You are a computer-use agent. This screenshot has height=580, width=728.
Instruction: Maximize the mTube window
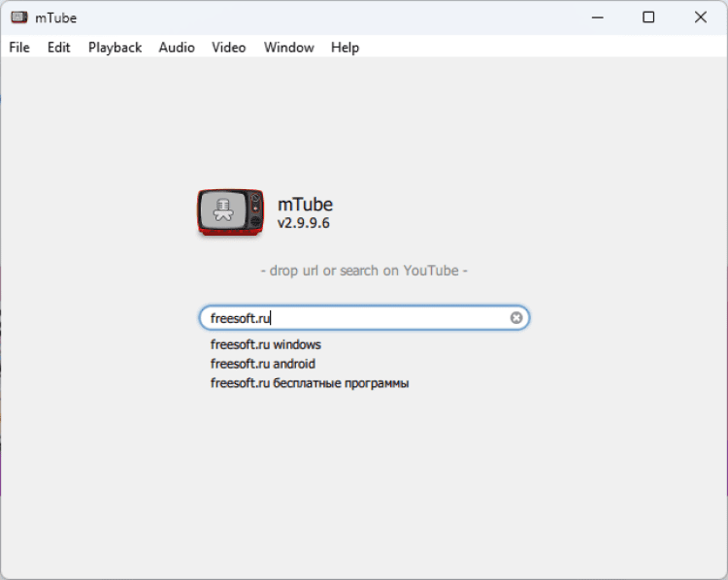coord(648,17)
